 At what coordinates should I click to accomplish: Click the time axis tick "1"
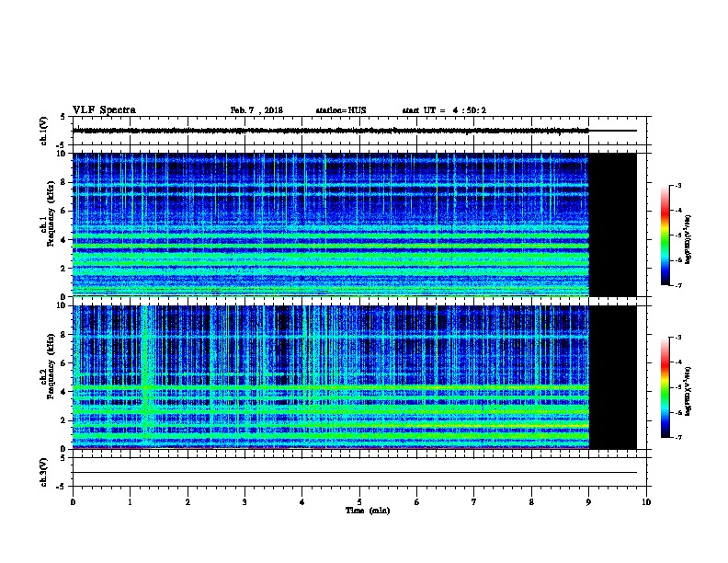pyautogui.click(x=130, y=502)
